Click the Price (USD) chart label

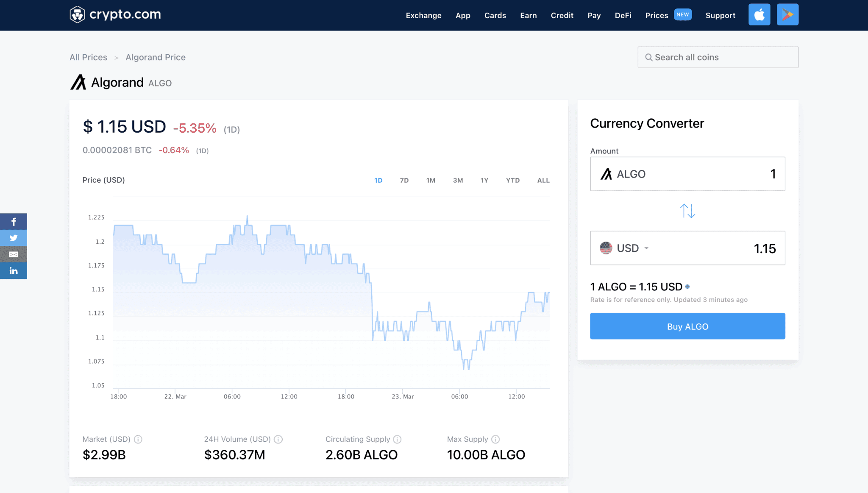(103, 180)
